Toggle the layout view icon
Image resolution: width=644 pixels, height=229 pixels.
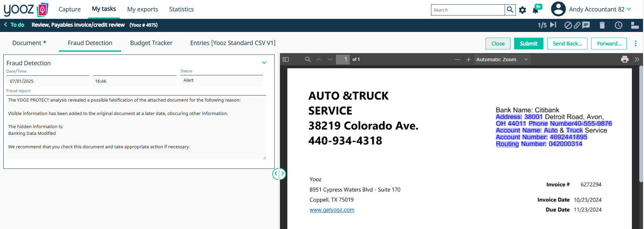click(x=635, y=25)
